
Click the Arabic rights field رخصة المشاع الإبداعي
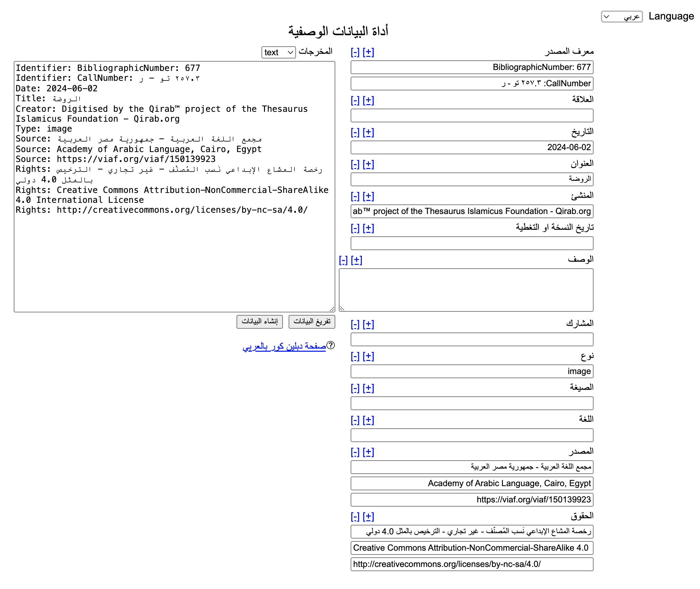tap(472, 532)
